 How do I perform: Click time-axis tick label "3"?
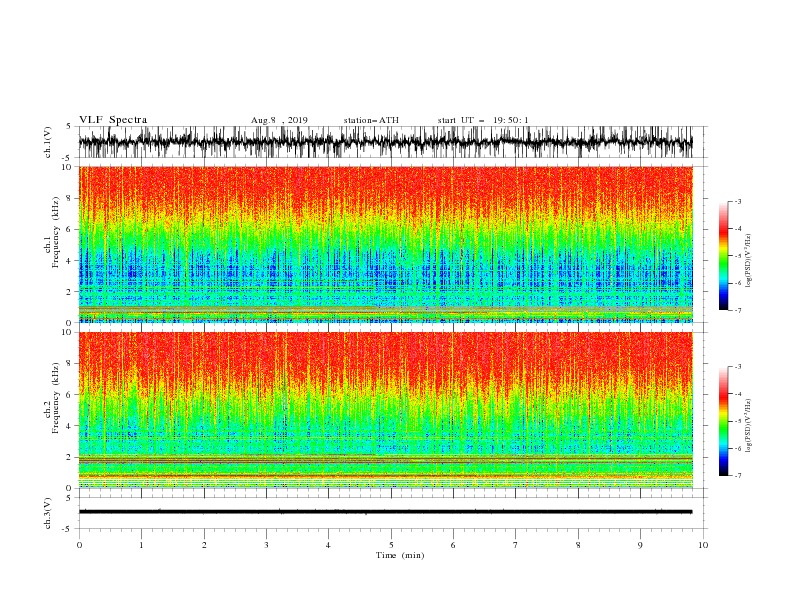(x=266, y=545)
